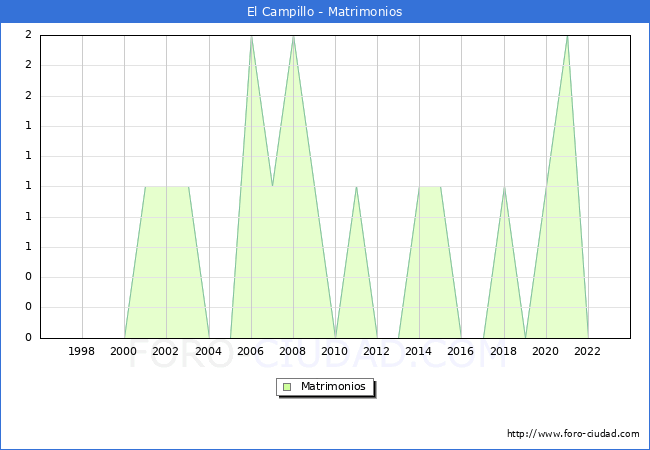650x450 pixels.
Task: Click the 2011 data peak on chart
Action: (356, 187)
